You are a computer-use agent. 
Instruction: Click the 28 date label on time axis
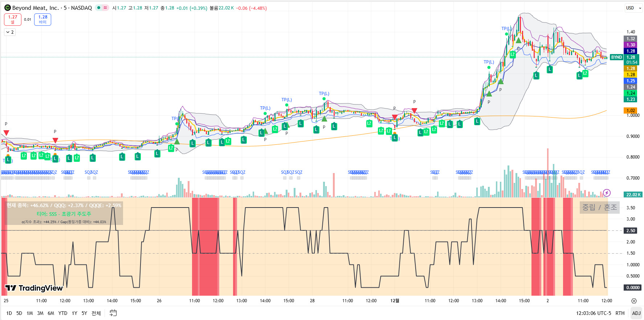coord(312,301)
